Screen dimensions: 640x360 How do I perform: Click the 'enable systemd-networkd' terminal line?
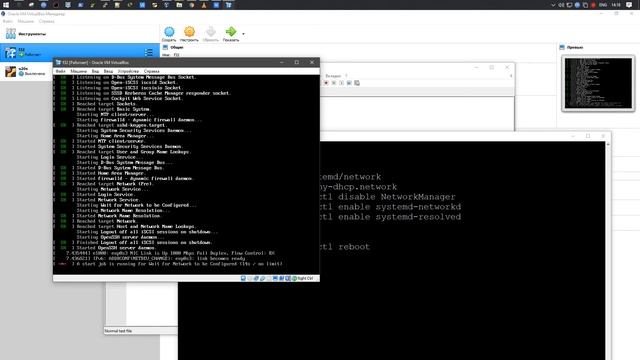391,207
